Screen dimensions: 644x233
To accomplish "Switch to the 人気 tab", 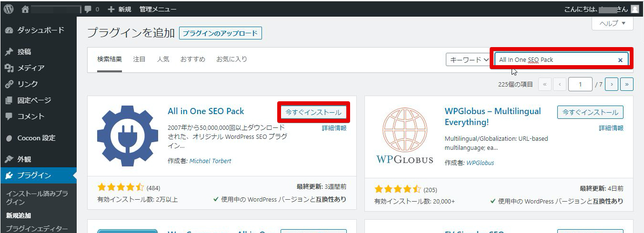I will tap(163, 59).
